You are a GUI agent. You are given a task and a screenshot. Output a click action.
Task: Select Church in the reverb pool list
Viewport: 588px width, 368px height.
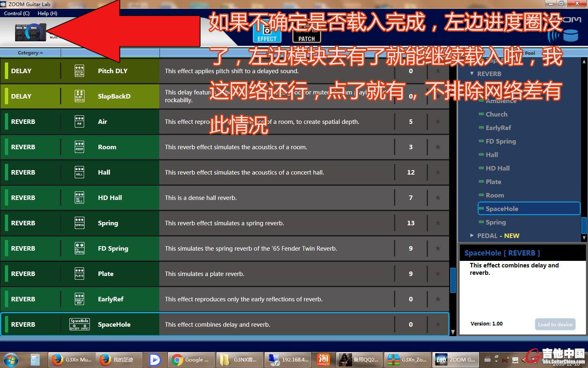[496, 114]
